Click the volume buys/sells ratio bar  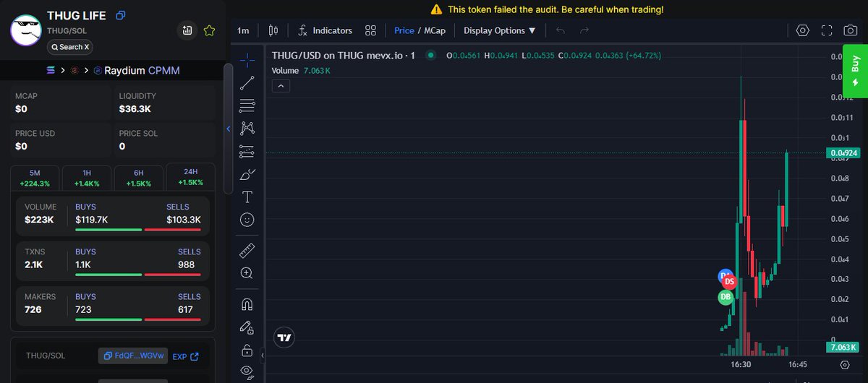tap(138, 229)
